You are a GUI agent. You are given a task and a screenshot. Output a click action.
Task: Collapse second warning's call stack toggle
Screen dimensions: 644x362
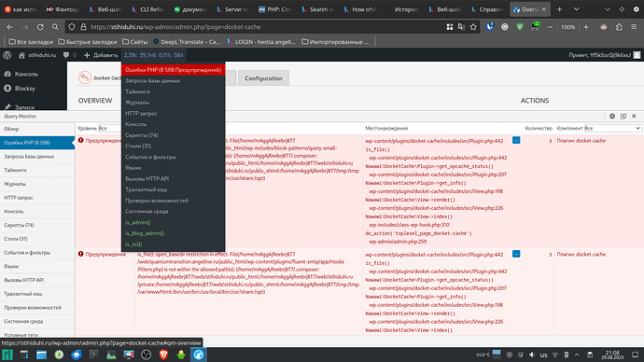516,254
